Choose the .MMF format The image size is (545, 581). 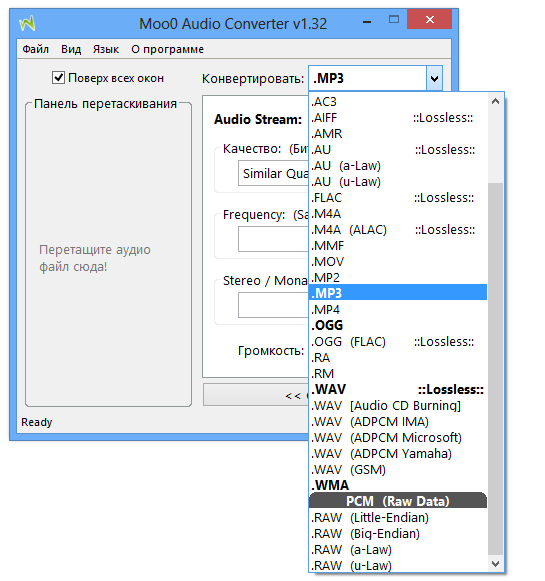pyautogui.click(x=398, y=246)
